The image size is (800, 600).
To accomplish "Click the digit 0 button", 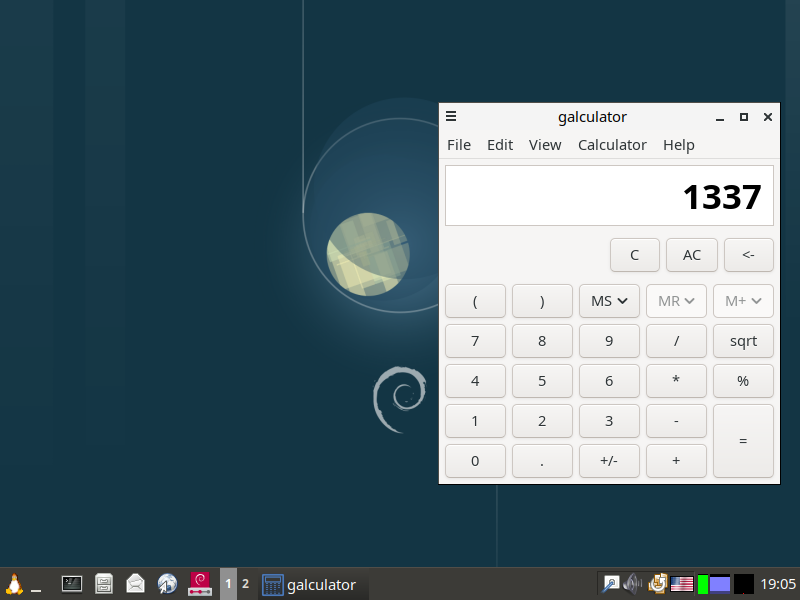I will click(x=475, y=461).
